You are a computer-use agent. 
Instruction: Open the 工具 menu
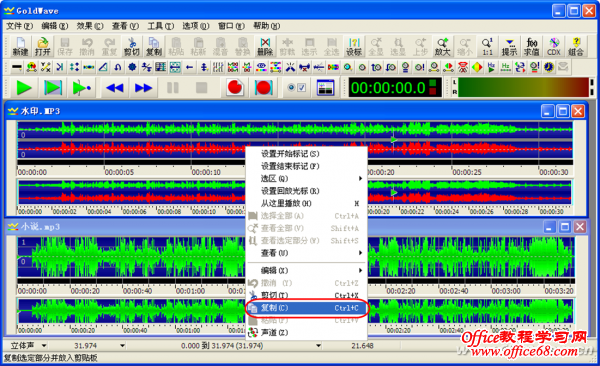[160, 26]
